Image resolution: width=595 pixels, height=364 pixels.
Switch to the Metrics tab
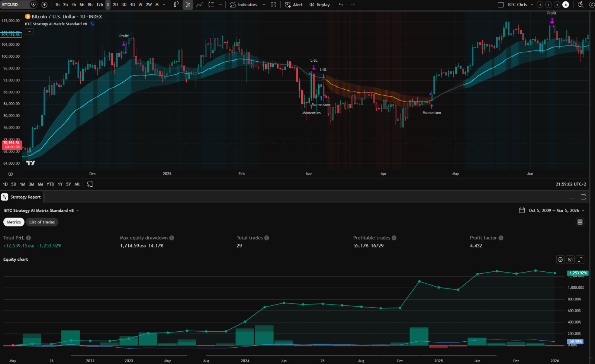(14, 222)
